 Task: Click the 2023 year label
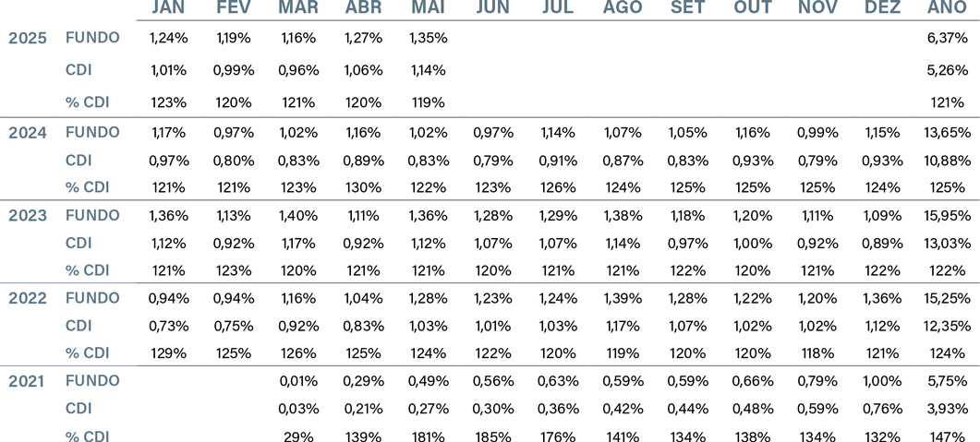(x=28, y=216)
